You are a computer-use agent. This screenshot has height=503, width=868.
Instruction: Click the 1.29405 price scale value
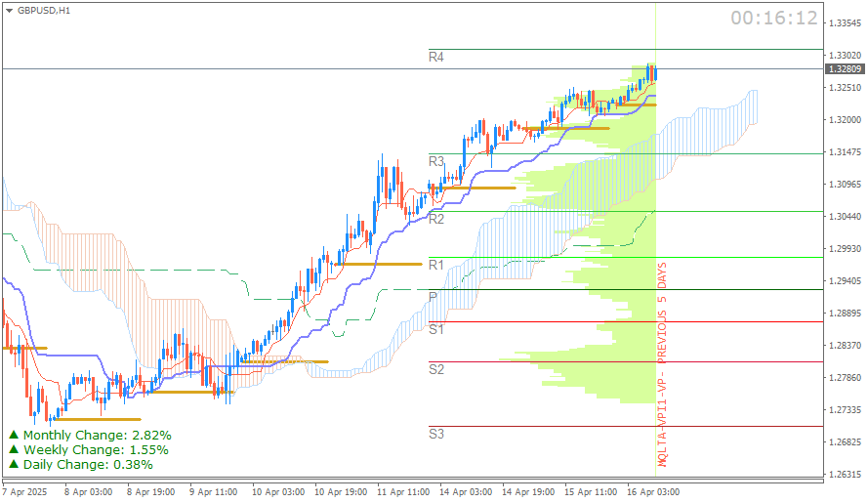[x=845, y=281]
